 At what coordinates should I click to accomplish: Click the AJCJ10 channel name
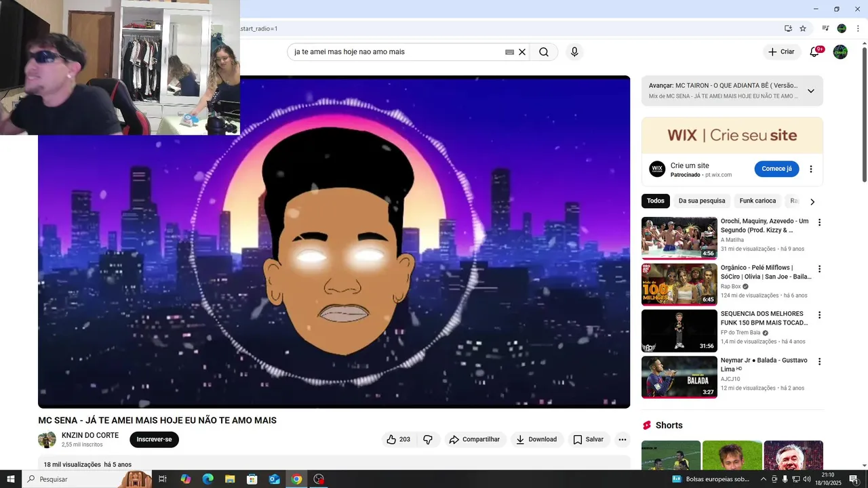click(730, 379)
